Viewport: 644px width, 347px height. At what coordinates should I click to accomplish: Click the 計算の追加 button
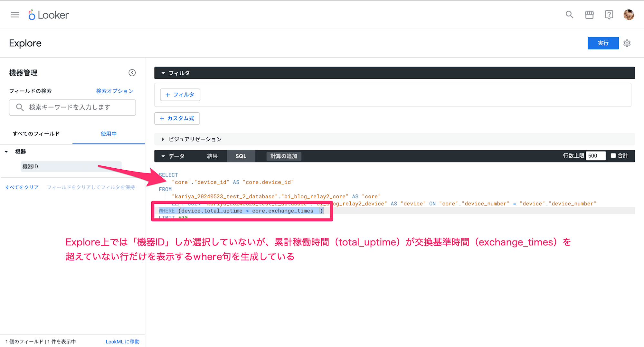coord(284,156)
